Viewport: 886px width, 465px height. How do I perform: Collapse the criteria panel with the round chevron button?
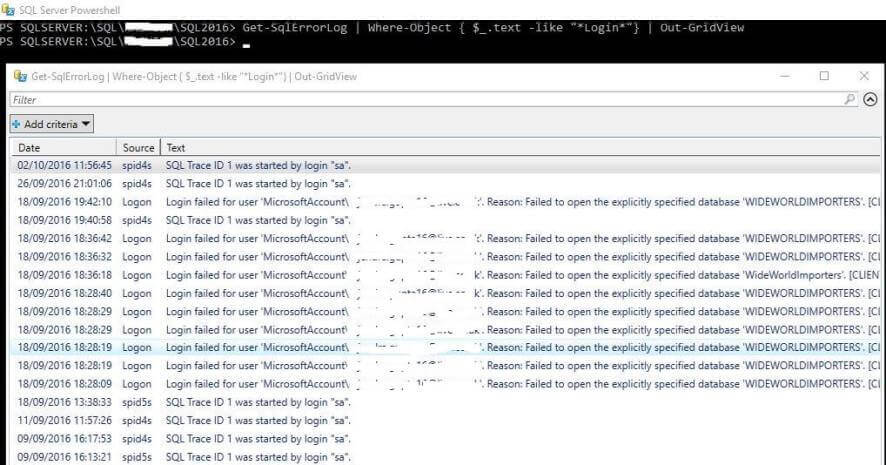click(870, 99)
